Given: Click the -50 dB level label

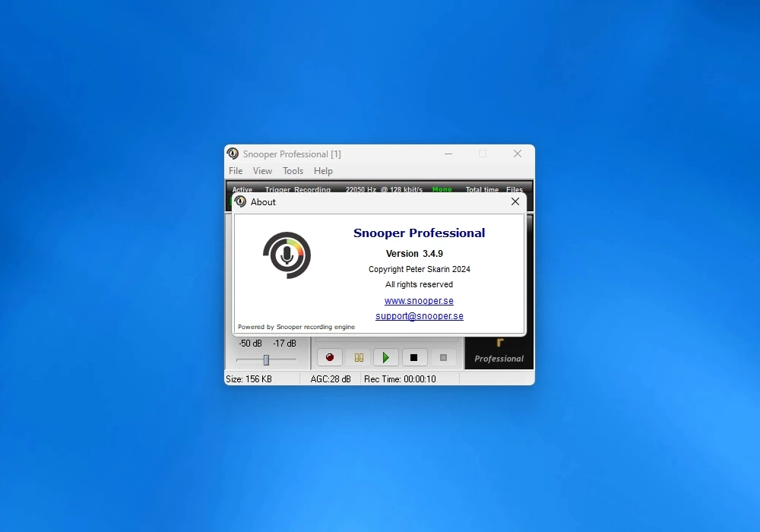Looking at the screenshot, I should tap(250, 344).
